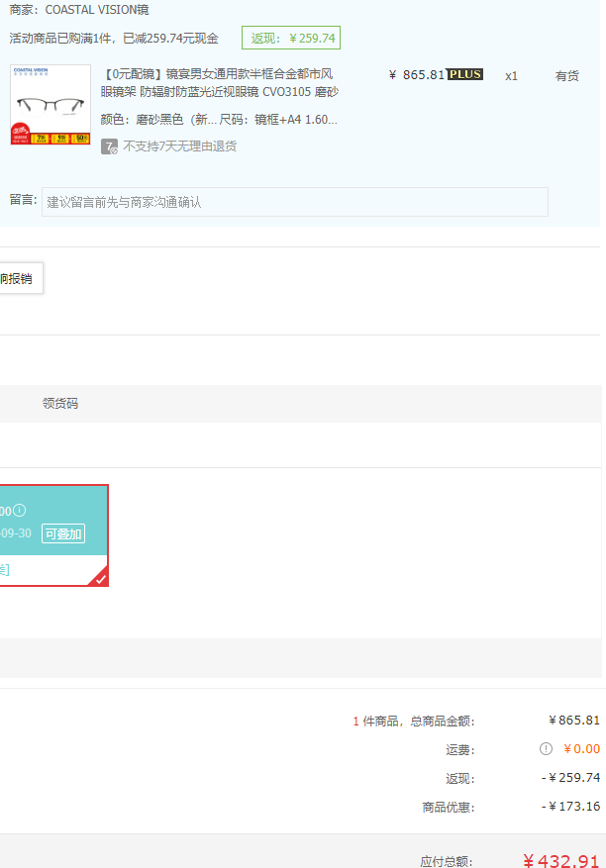Click the merchant name COASTAL VISION镜
Screen dimensions: 606x868
coord(97,10)
